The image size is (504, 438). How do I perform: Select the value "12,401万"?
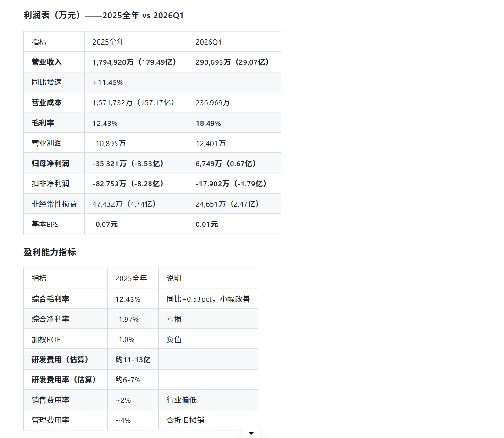[x=210, y=144]
